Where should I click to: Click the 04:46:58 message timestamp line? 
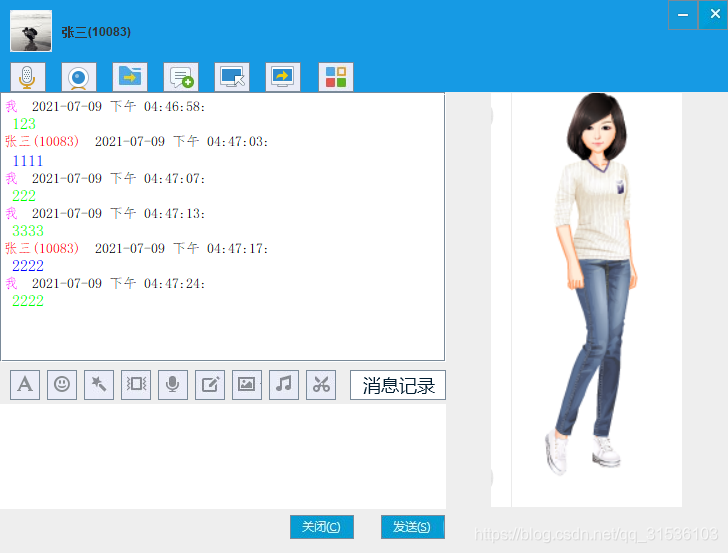tap(105, 106)
